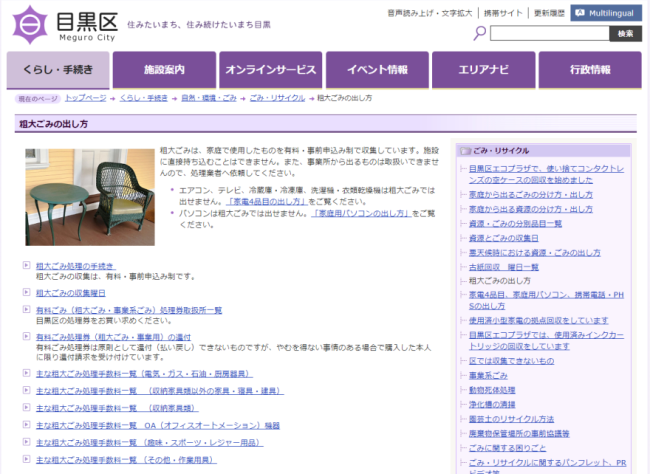
Task: Click the arrow icon beside 有料ごみ処理券取扱所一覧
Action: point(26,311)
